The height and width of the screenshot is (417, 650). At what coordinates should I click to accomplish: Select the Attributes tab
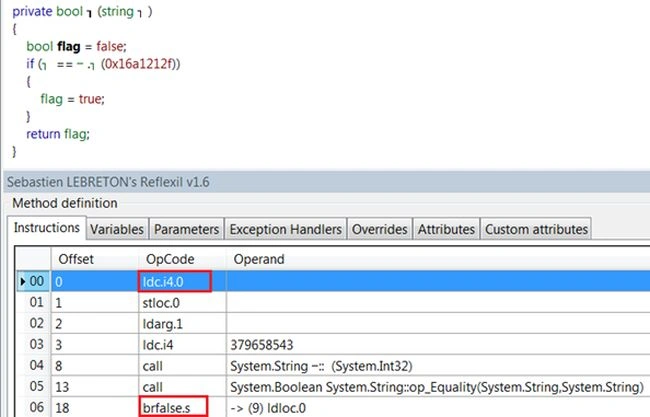point(446,229)
